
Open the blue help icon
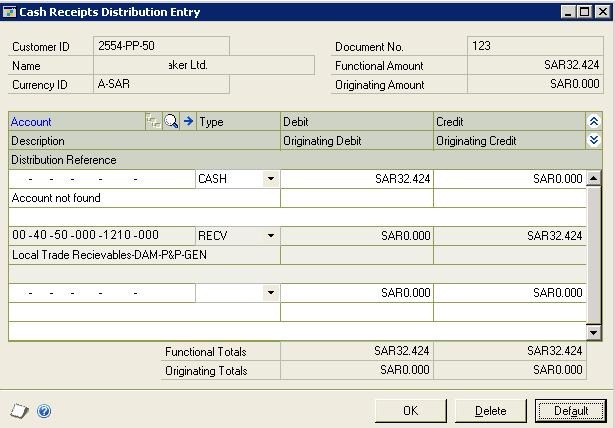click(x=44, y=411)
